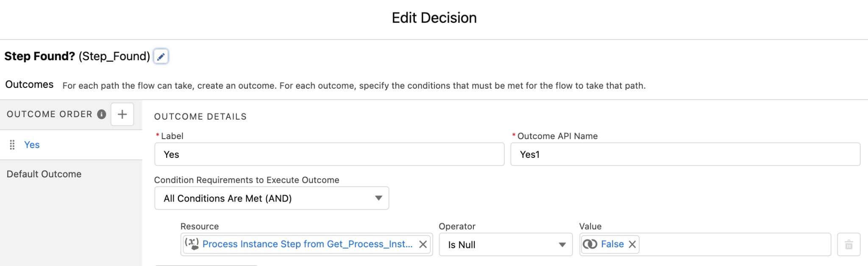
Task: Remove the False value with its X icon
Action: coord(632,244)
